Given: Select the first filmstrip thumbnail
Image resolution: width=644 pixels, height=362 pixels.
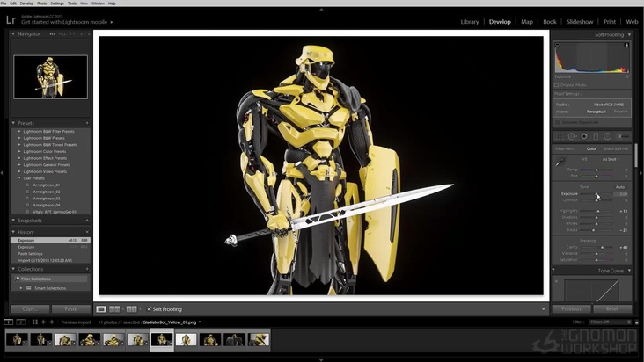Looking at the screenshot, I should pyautogui.click(x=17, y=339).
